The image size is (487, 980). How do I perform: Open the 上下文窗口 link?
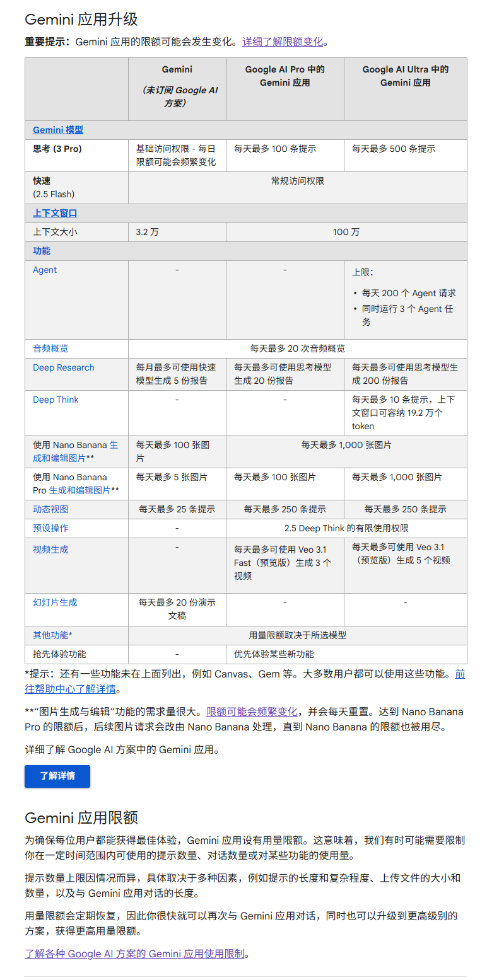(55, 213)
